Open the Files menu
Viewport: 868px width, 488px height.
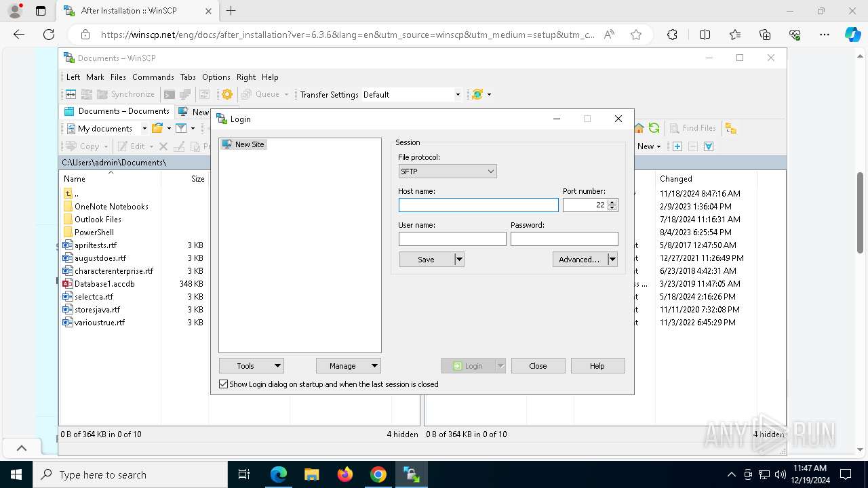coord(118,77)
